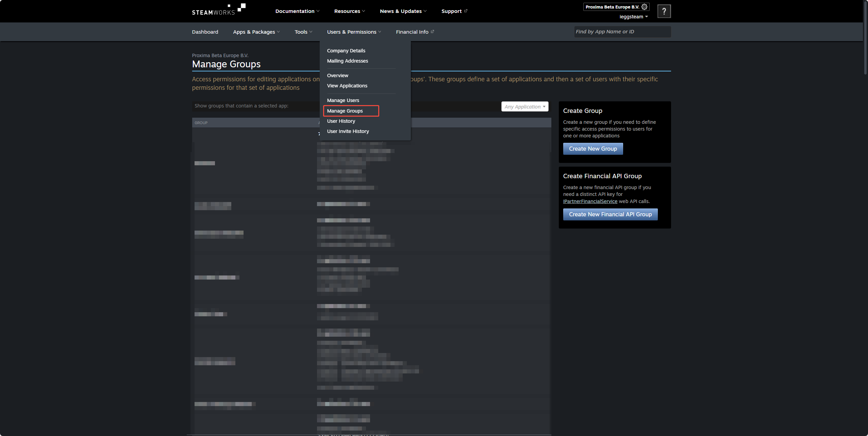This screenshot has height=436, width=868.
Task: Click Support external link icon
Action: tap(466, 11)
